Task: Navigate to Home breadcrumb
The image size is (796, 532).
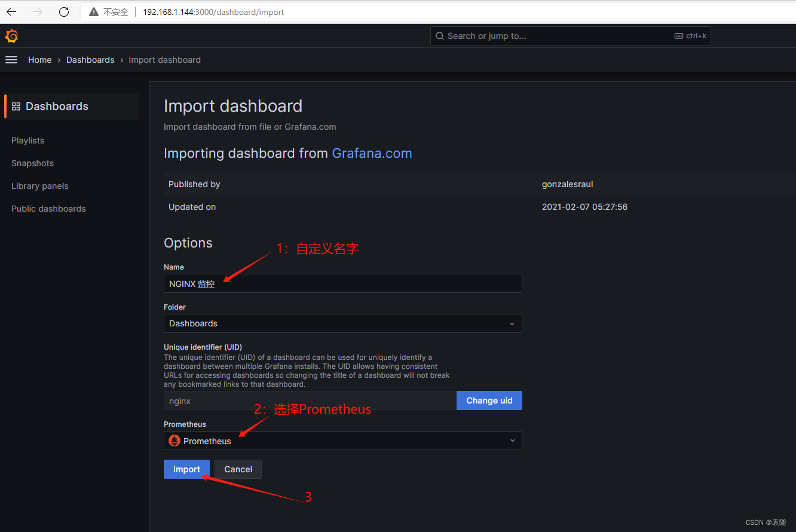Action: click(39, 60)
